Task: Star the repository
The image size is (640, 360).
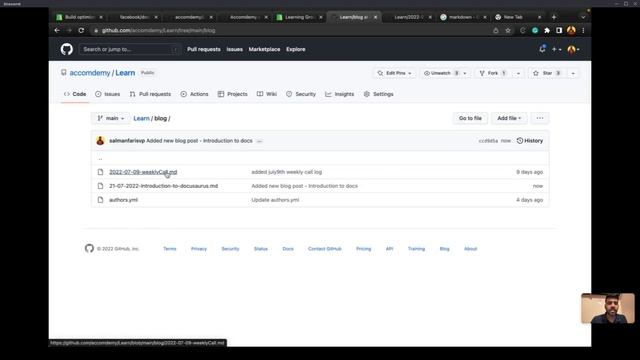Action: pyautogui.click(x=547, y=73)
